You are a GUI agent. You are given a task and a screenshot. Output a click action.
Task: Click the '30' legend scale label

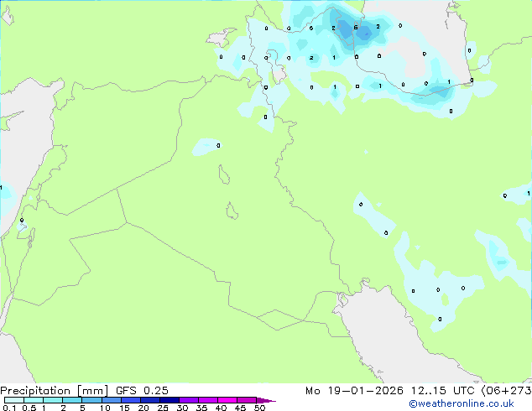click(182, 408)
